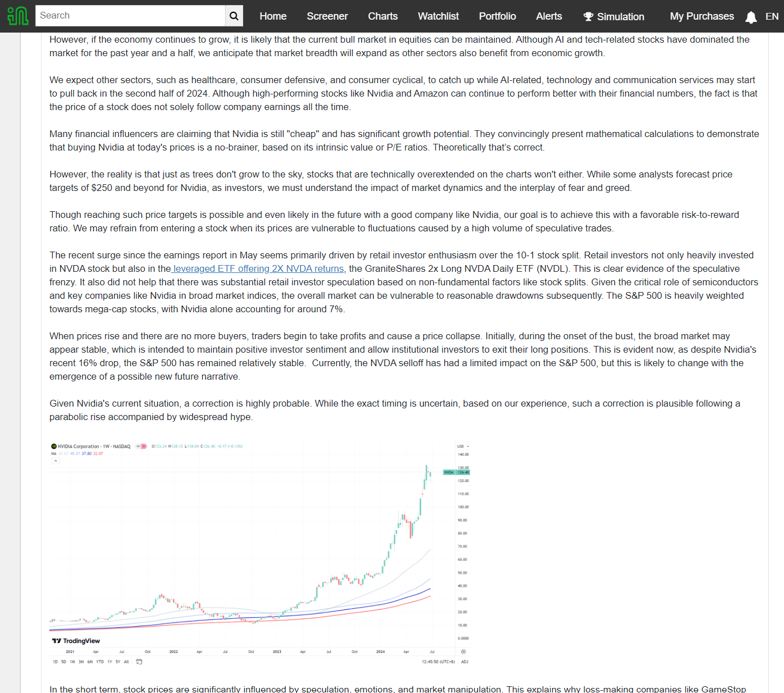The height and width of the screenshot is (693, 784).
Task: Select the All range on chart
Action: [x=126, y=662]
